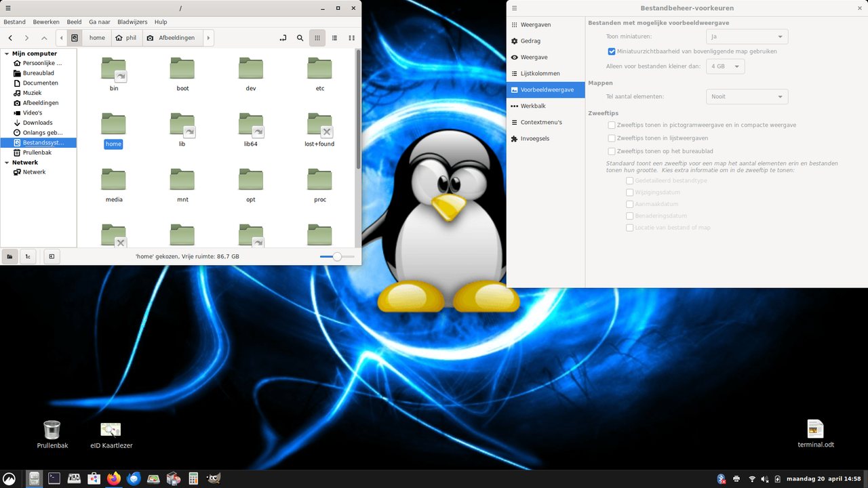
Task: Click the file manager vertical scrollbar
Action: click(359, 108)
